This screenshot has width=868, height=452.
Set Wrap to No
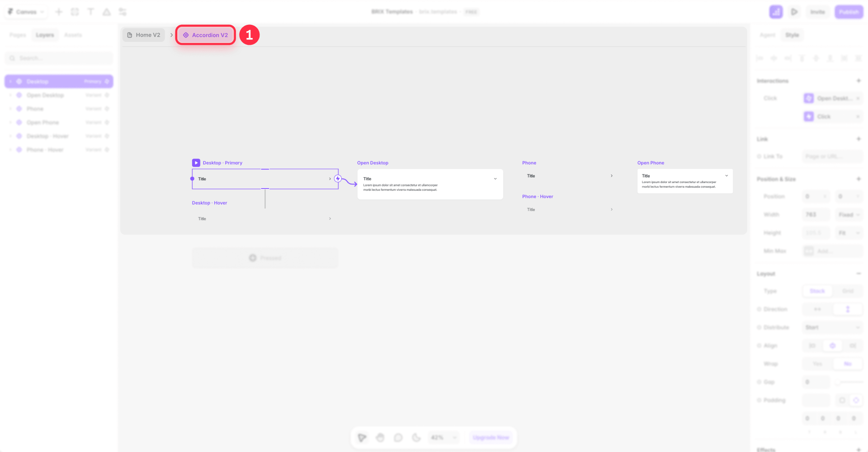[848, 364]
